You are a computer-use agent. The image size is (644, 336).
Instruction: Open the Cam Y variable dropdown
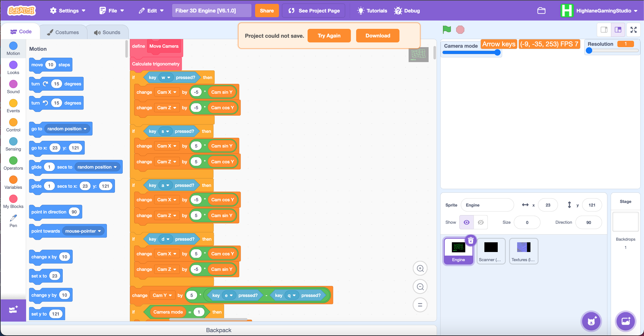(162, 296)
